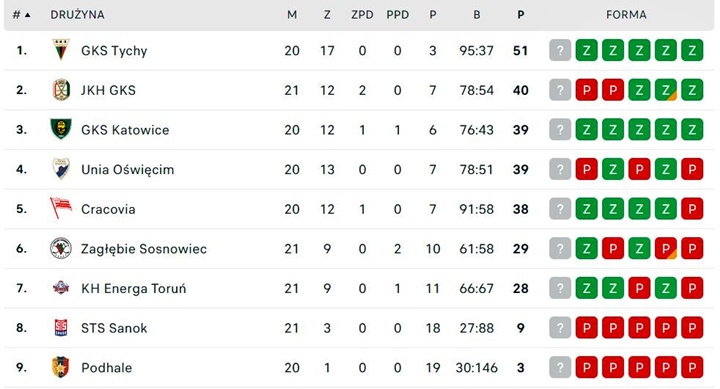The width and height of the screenshot is (720, 389).
Task: Open Zagłębie Sosnowiec P badge with orange corner
Action: (x=665, y=248)
